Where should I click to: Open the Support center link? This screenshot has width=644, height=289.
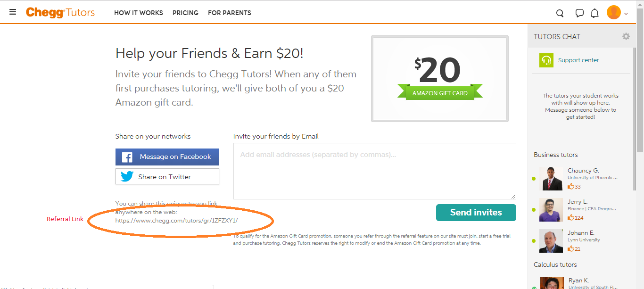[578, 60]
